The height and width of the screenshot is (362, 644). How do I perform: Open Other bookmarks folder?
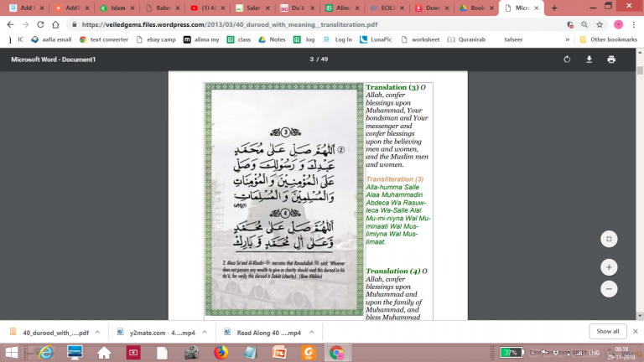coord(608,39)
